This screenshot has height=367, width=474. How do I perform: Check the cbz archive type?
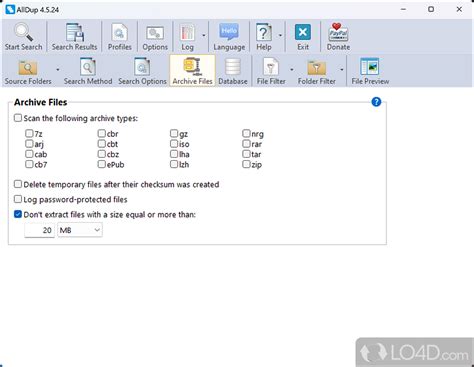point(102,154)
